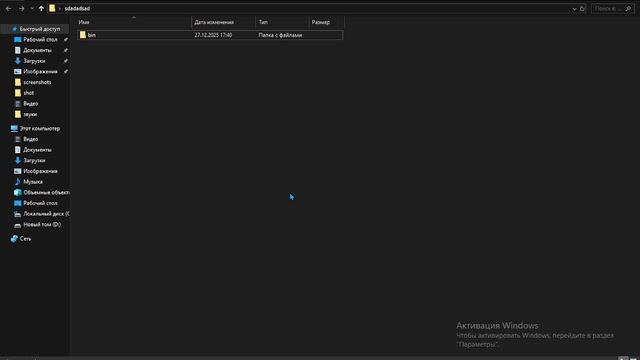Go back with the Back arrow
The image size is (640, 360).
(x=9, y=8)
